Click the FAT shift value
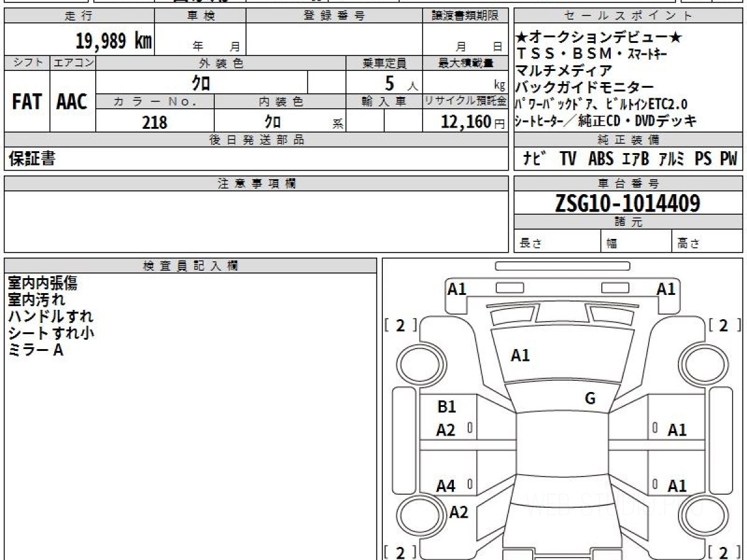 pos(27,103)
